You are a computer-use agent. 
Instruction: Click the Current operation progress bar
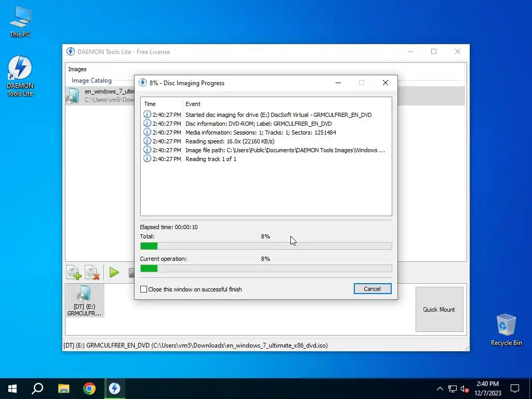point(266,269)
